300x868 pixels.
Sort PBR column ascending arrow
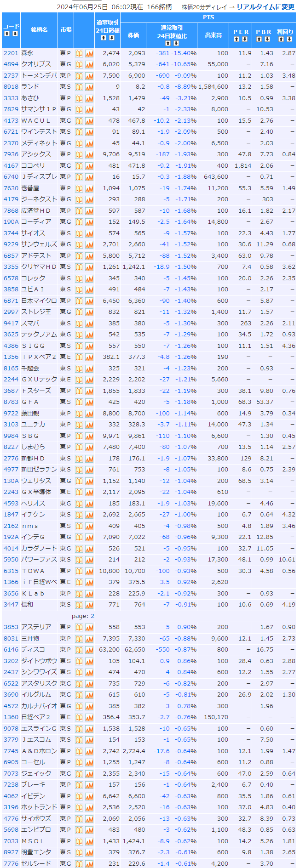pyautogui.click(x=259, y=39)
